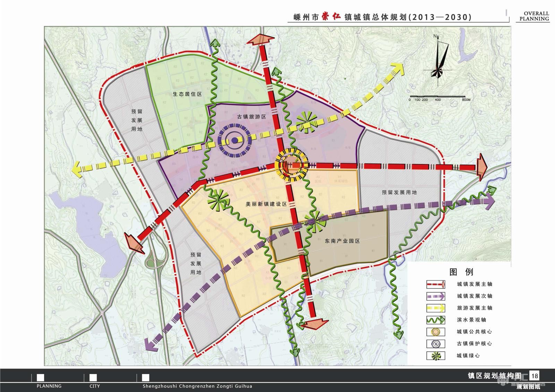
Task: Click the yellow-red public core circle on map
Action: pos(291,165)
